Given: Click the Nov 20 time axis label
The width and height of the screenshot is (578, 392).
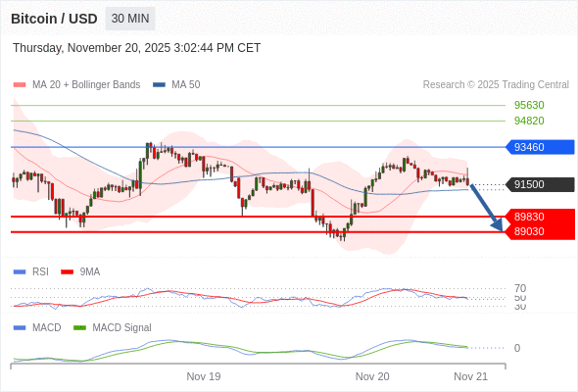Looking at the screenshot, I should pyautogui.click(x=372, y=376).
